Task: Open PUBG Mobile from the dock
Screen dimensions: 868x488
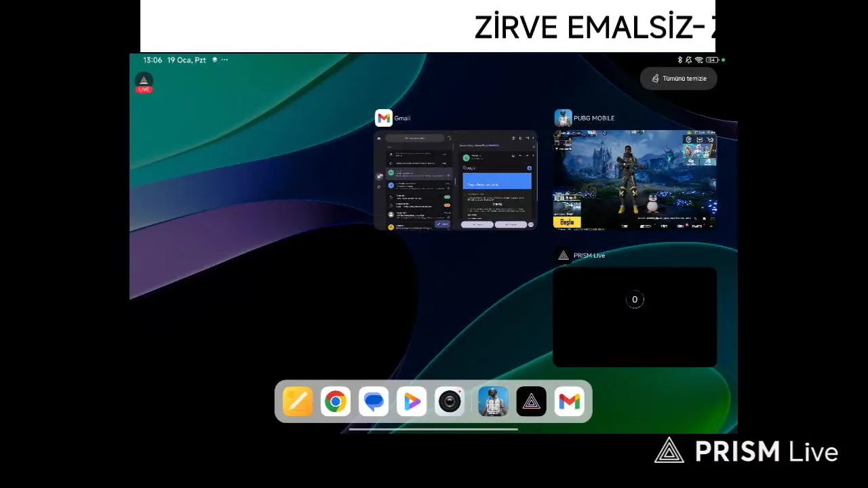Action: click(x=493, y=402)
